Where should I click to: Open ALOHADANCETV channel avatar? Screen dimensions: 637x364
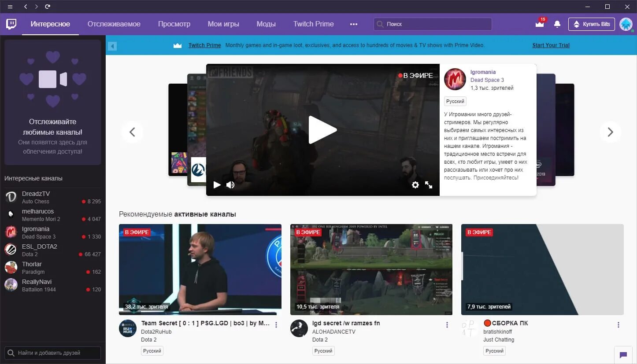click(x=299, y=328)
